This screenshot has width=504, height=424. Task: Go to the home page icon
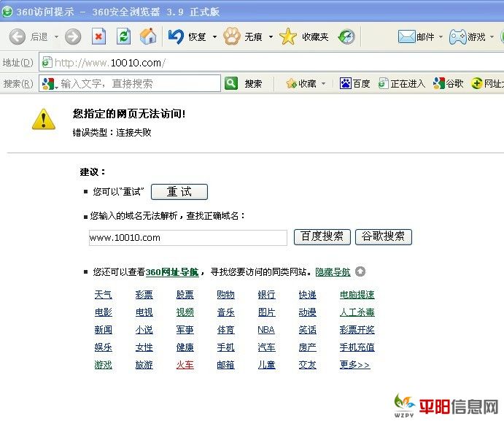(x=148, y=36)
